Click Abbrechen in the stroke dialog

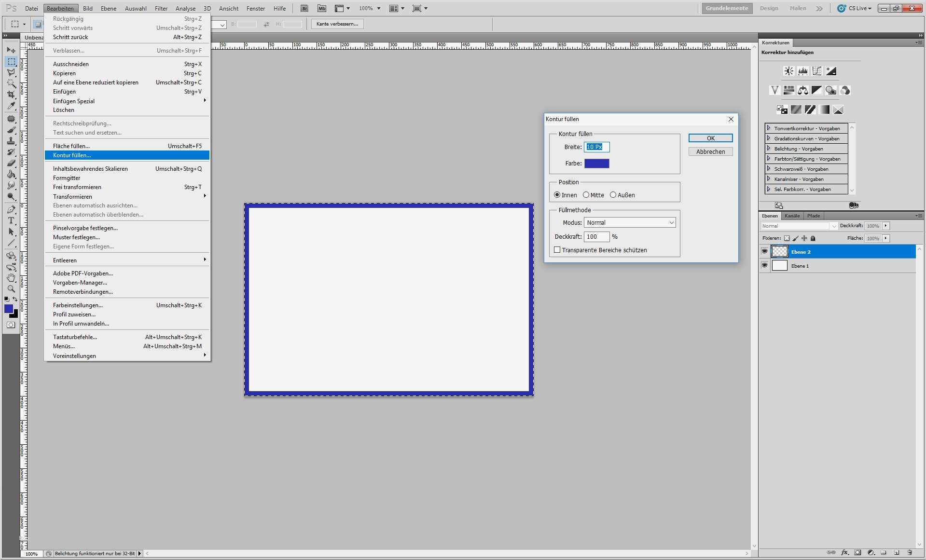[710, 151]
